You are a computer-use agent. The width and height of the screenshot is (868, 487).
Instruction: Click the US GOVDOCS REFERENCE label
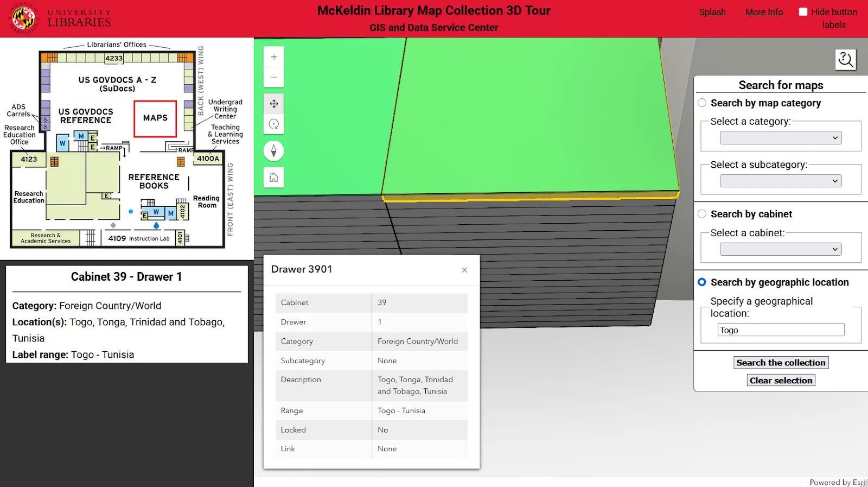86,116
